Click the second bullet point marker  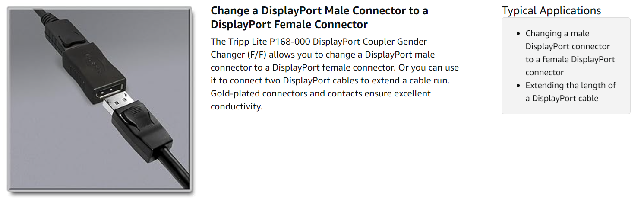coord(518,86)
